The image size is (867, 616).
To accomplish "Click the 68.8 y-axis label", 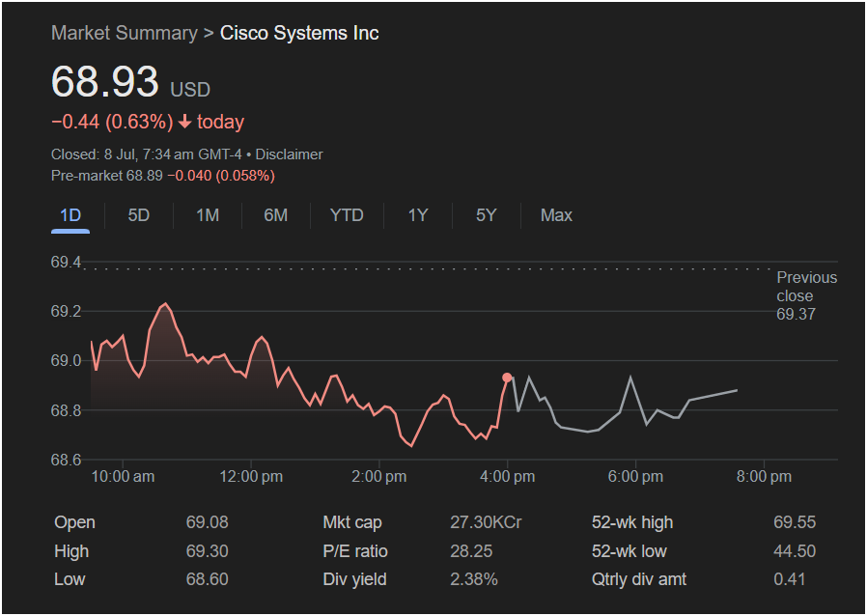I will 66,410.
